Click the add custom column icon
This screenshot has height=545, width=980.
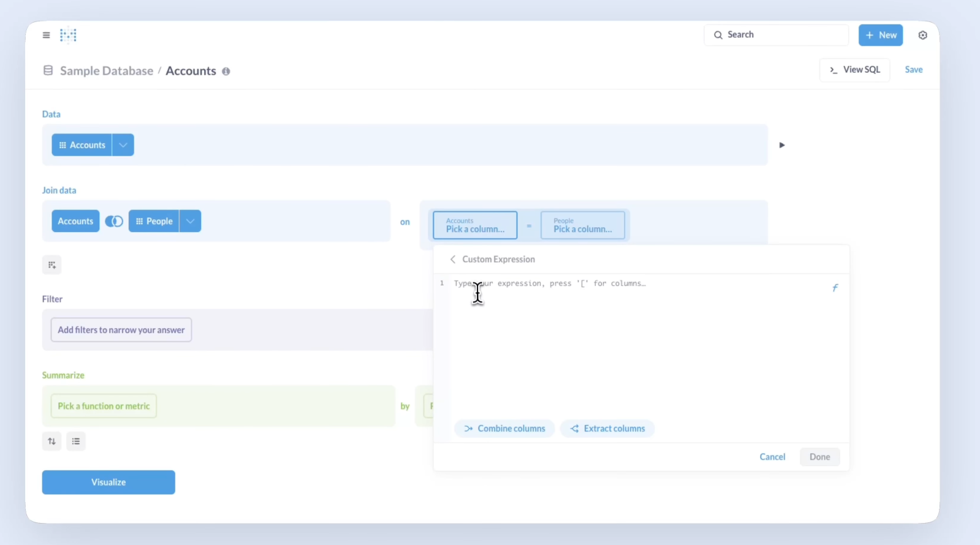point(52,265)
